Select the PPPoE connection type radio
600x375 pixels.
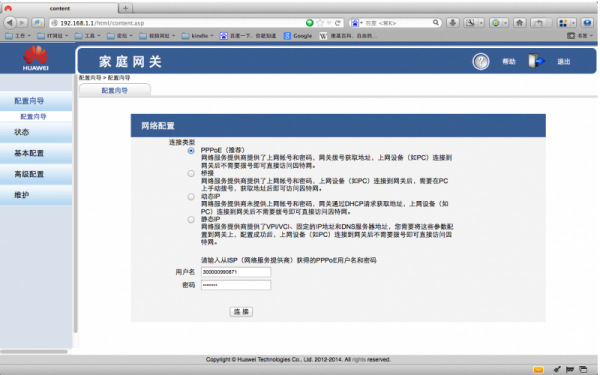coord(191,151)
